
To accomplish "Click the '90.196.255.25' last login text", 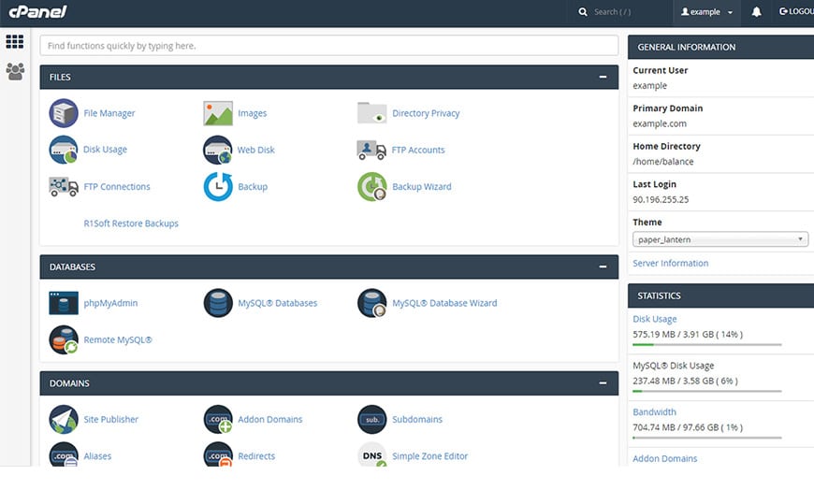I will coord(661,199).
